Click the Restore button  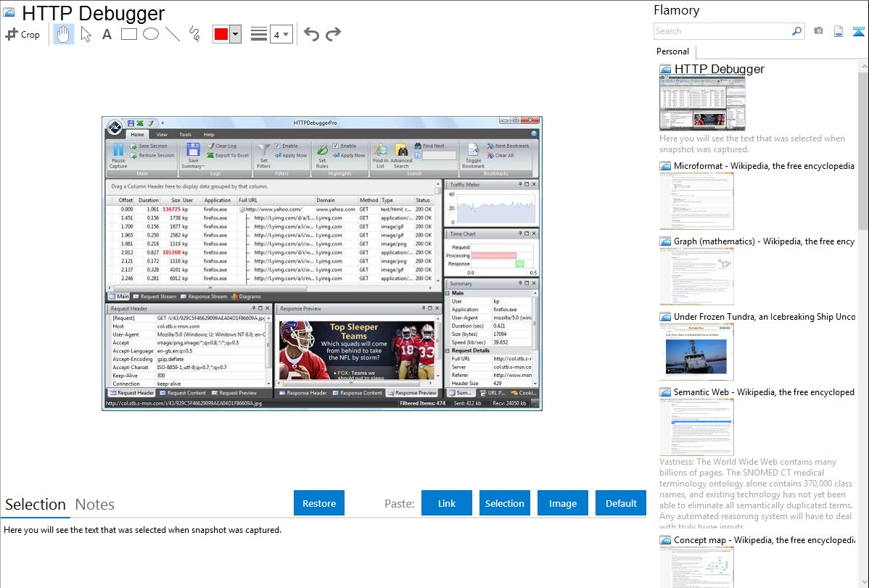tap(319, 503)
